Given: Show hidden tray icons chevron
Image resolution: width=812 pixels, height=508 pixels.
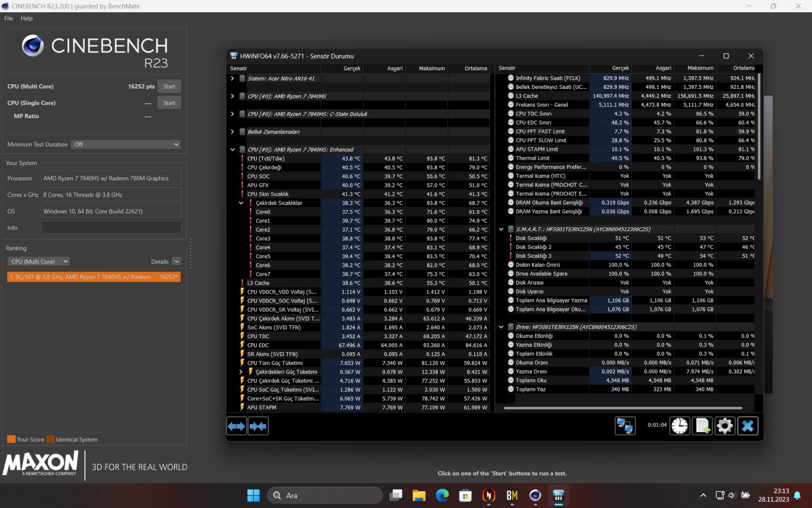Looking at the screenshot, I should pyautogui.click(x=703, y=495).
